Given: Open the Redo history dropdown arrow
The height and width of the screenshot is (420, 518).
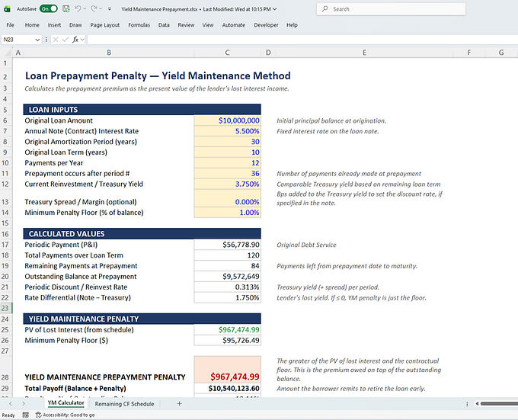Looking at the screenshot, I should (101, 9).
